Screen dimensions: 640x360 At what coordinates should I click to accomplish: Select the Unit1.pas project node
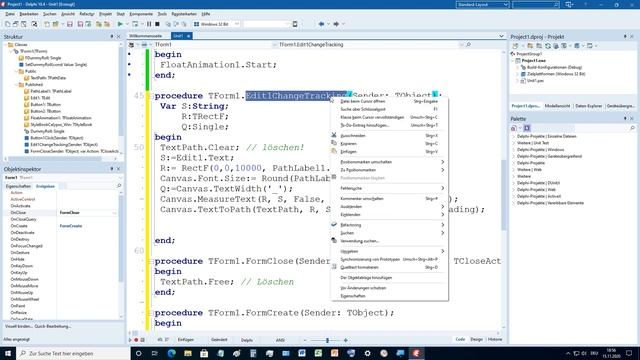[x=535, y=81]
